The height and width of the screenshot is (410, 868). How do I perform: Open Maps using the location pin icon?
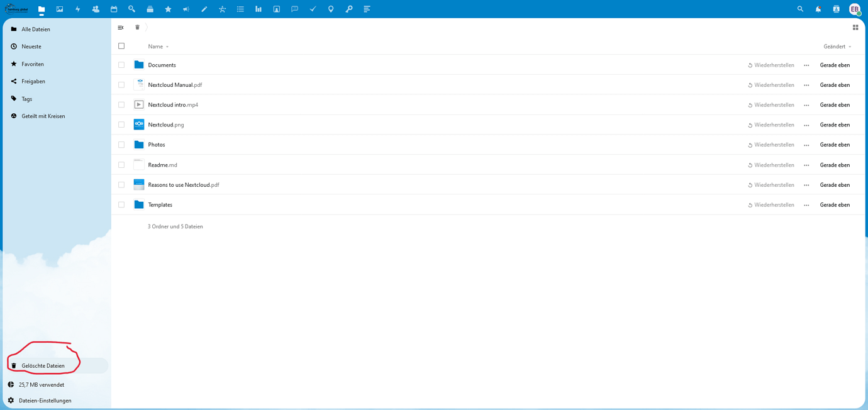[331, 9]
